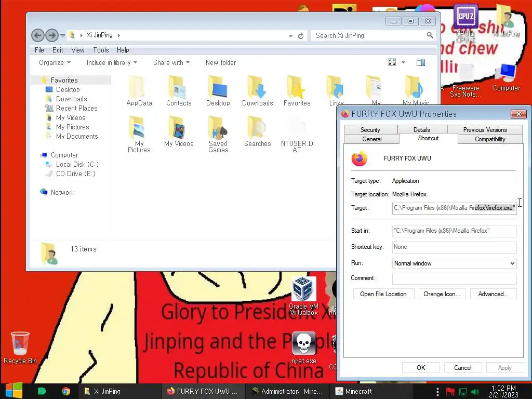Click the red flag icon in system tray
532x399 pixels.
point(450,392)
